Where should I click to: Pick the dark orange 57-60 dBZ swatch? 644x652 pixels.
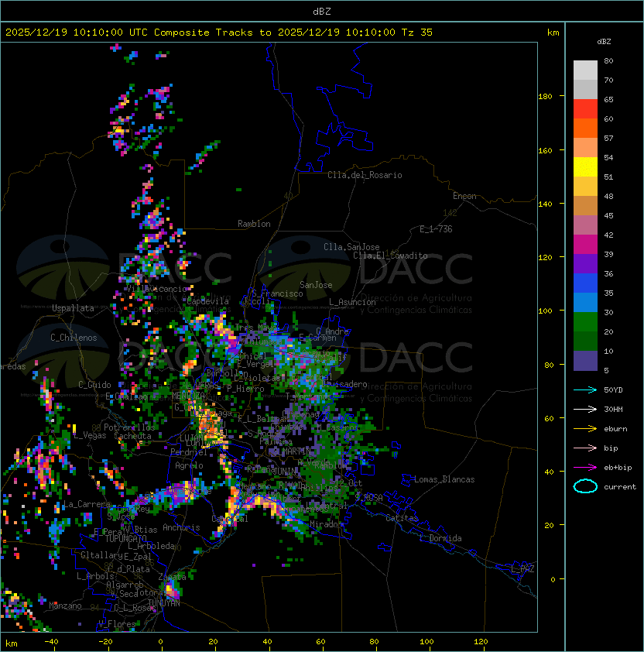click(585, 128)
